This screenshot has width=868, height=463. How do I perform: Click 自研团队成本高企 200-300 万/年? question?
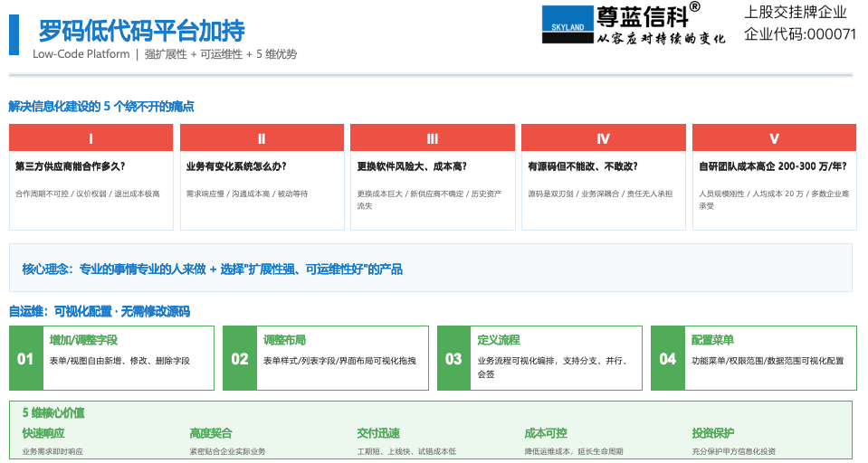coord(773,166)
